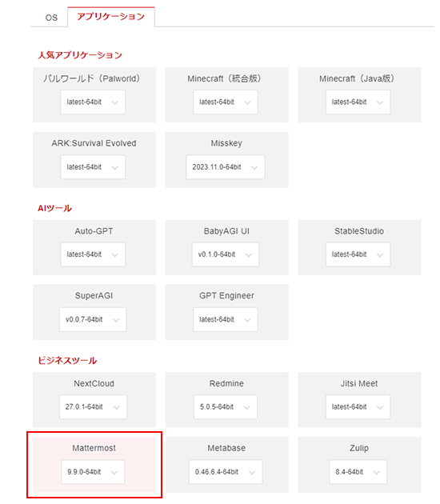440x504 pixels.
Task: Expand the Metabase 0.46.6.4-64bit dropdown
Action: point(226,472)
